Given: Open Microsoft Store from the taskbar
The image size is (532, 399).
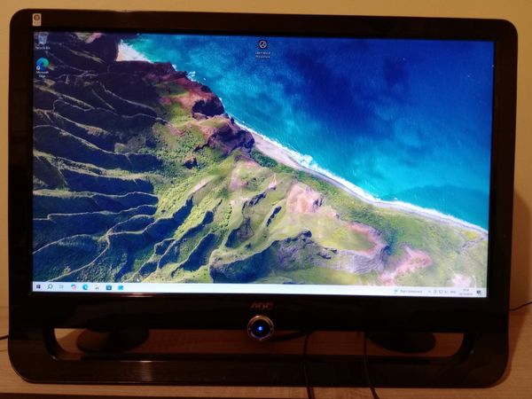Looking at the screenshot, I should (108, 287).
